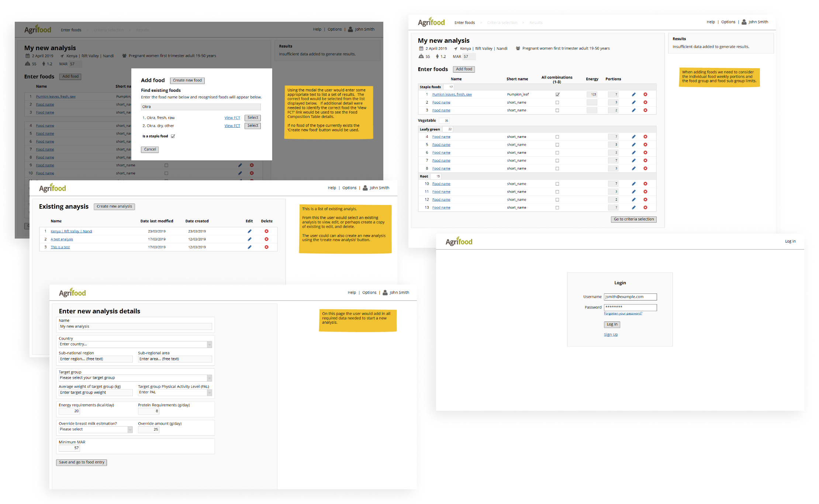Click 'Forgotten your password?' link
The image size is (819, 504).
click(x=623, y=313)
